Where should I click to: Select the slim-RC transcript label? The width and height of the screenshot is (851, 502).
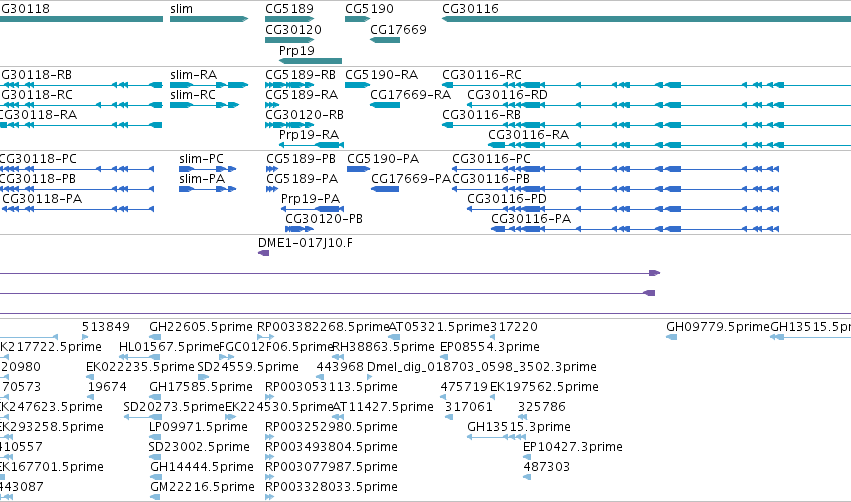193,95
